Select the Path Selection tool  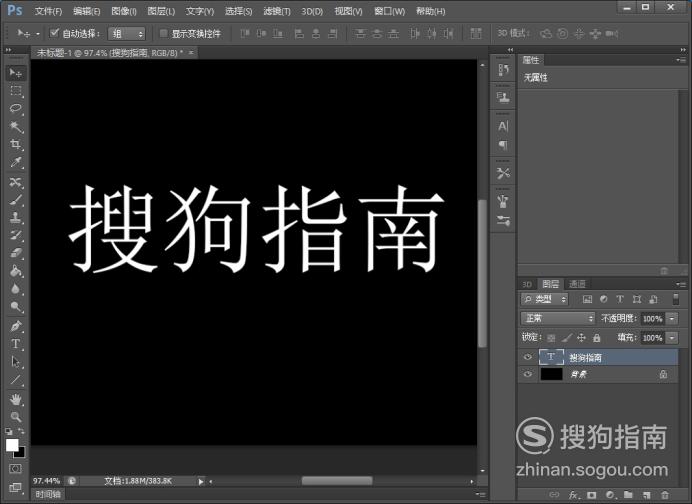click(x=16, y=362)
